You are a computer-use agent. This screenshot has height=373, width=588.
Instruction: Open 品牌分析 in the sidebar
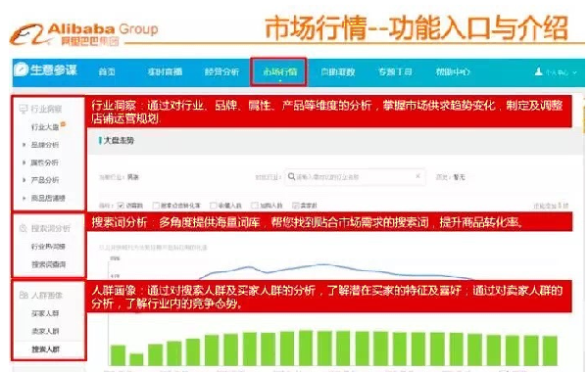45,145
